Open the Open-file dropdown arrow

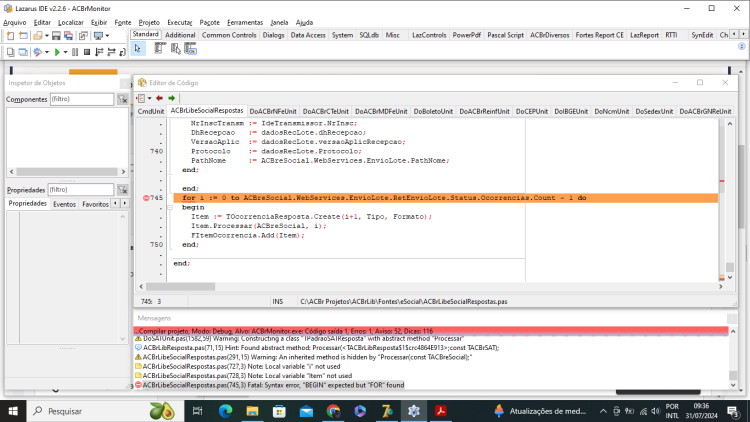tap(46, 36)
